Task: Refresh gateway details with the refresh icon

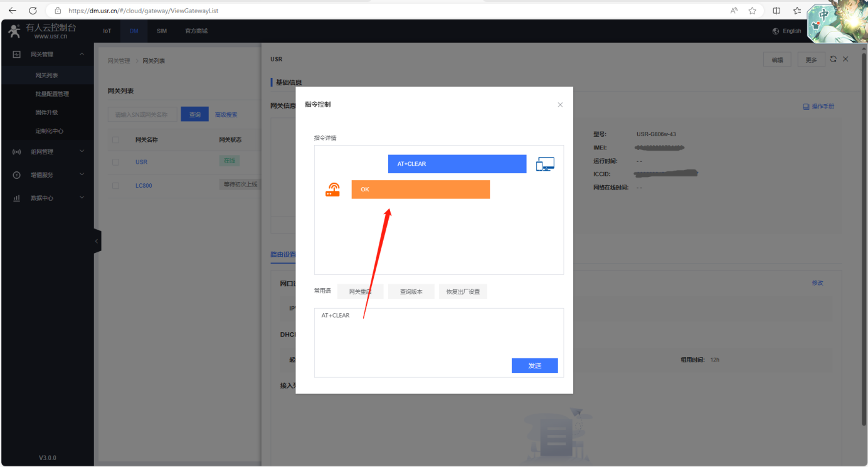Action: (x=834, y=59)
